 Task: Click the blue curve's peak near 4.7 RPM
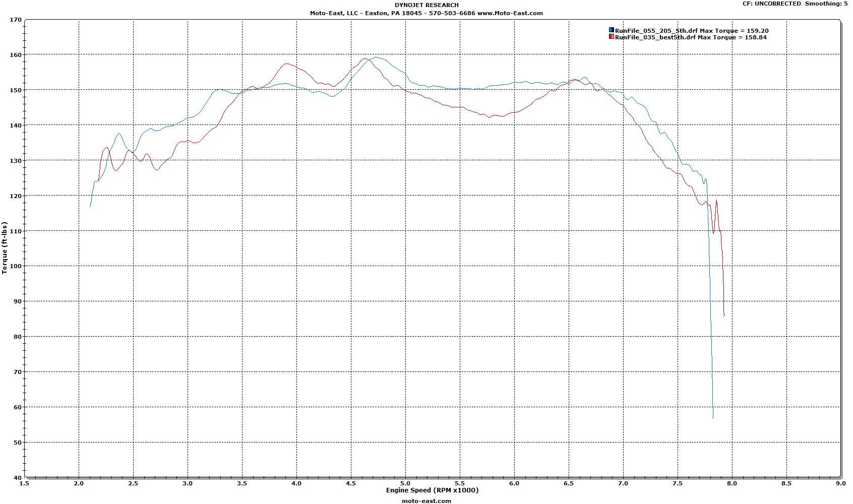pyautogui.click(x=376, y=57)
